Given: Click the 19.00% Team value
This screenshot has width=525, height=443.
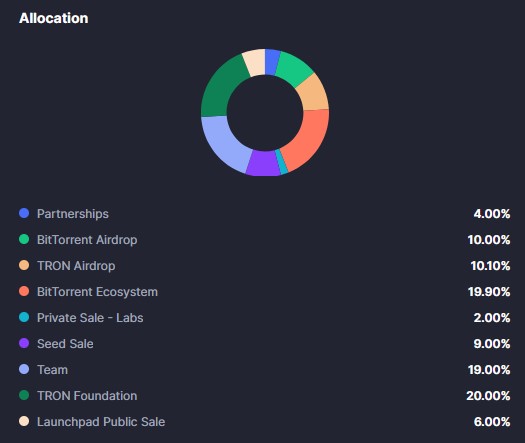Looking at the screenshot, I should pyautogui.click(x=489, y=370).
